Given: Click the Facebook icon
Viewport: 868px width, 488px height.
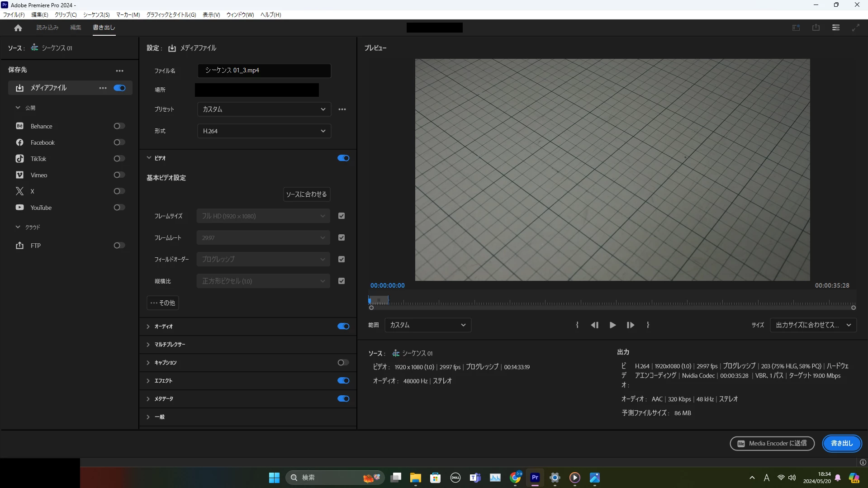Looking at the screenshot, I should pos(20,142).
